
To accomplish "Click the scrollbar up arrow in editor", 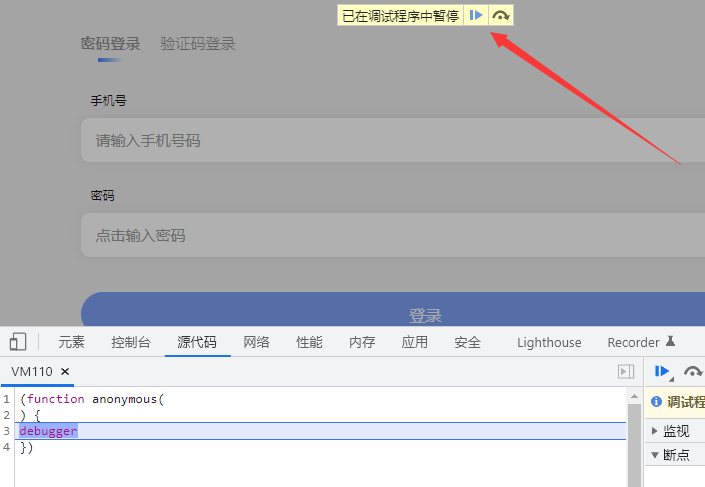I will click(634, 396).
